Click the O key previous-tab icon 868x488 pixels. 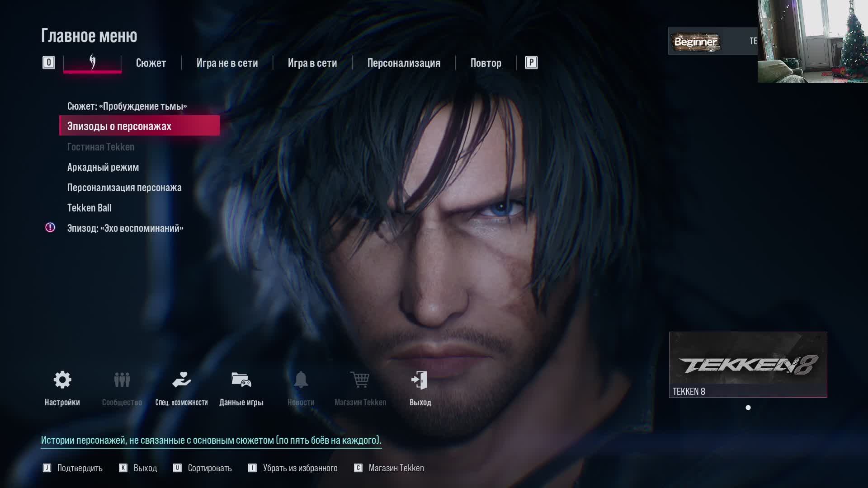pos(49,62)
